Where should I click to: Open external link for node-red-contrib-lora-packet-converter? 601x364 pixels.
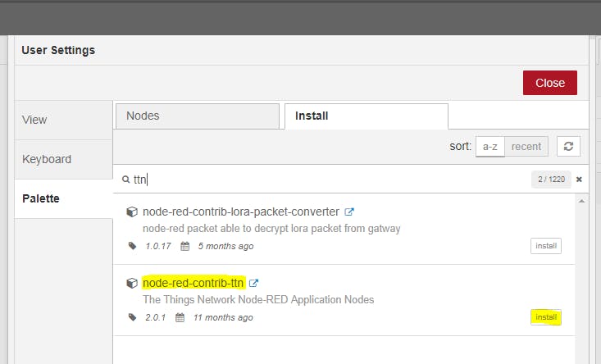tap(349, 212)
